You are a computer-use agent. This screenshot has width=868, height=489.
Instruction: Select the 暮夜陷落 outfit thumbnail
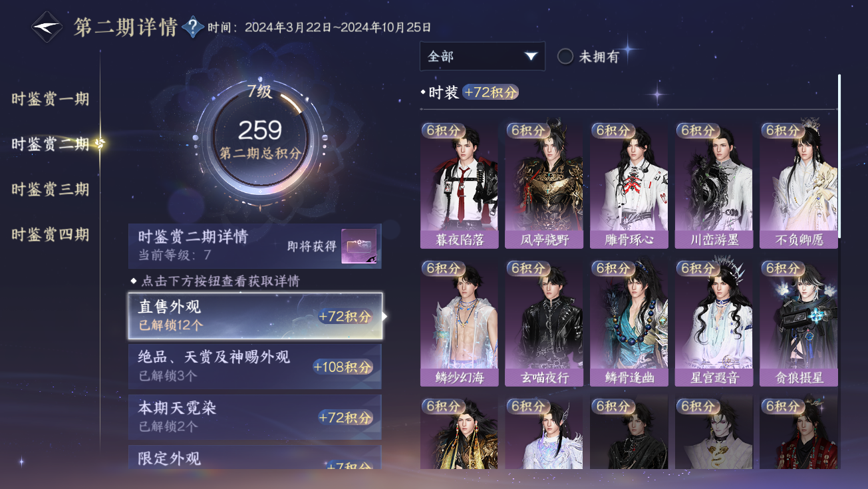point(459,185)
